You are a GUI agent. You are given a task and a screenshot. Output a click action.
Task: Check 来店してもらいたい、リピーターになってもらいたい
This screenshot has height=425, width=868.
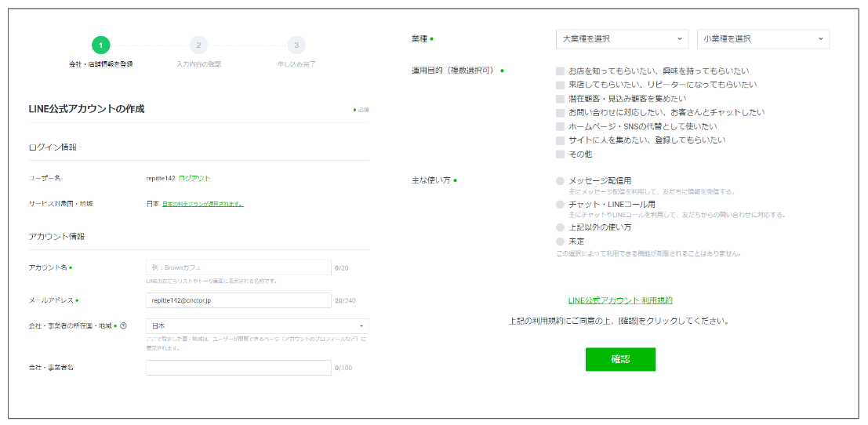(x=560, y=85)
